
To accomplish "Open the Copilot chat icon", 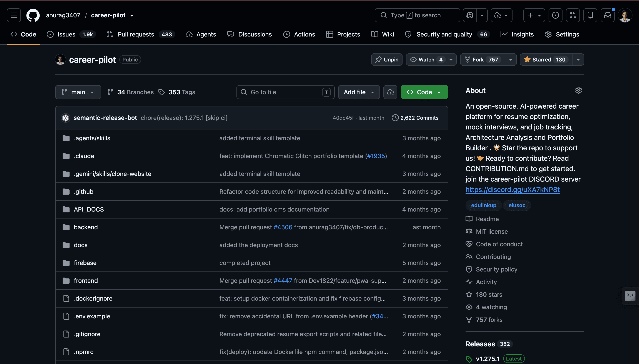I will click(x=470, y=15).
